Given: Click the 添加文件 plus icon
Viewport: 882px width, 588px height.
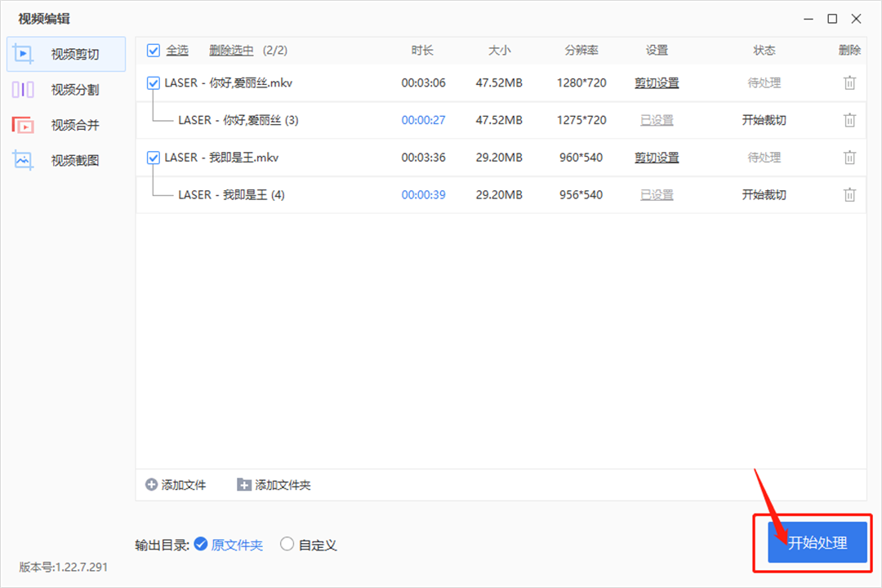Looking at the screenshot, I should pyautogui.click(x=151, y=484).
